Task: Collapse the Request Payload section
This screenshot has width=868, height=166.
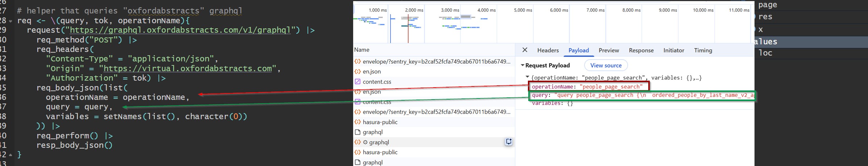Action: click(522, 65)
